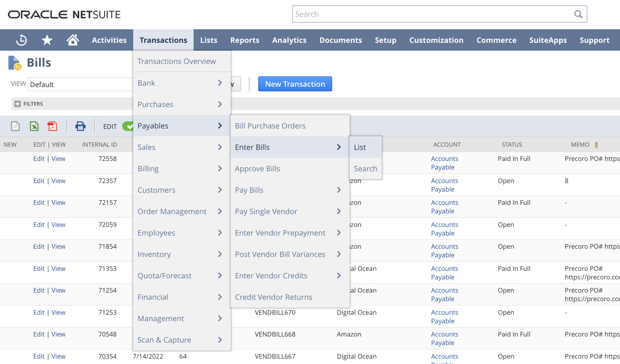The width and height of the screenshot is (620, 364).
Task: Print the bills list
Action: 80,126
